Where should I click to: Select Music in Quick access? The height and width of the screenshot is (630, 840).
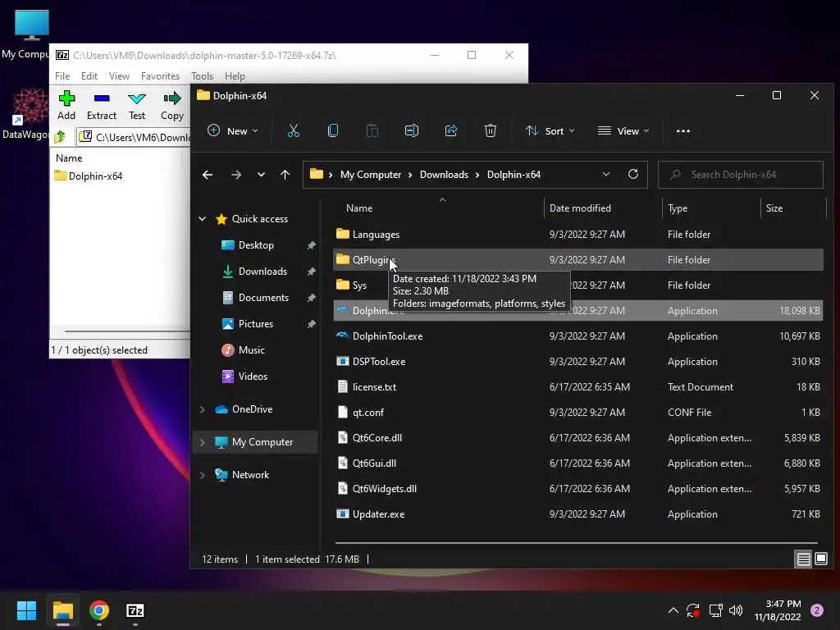[x=251, y=349]
